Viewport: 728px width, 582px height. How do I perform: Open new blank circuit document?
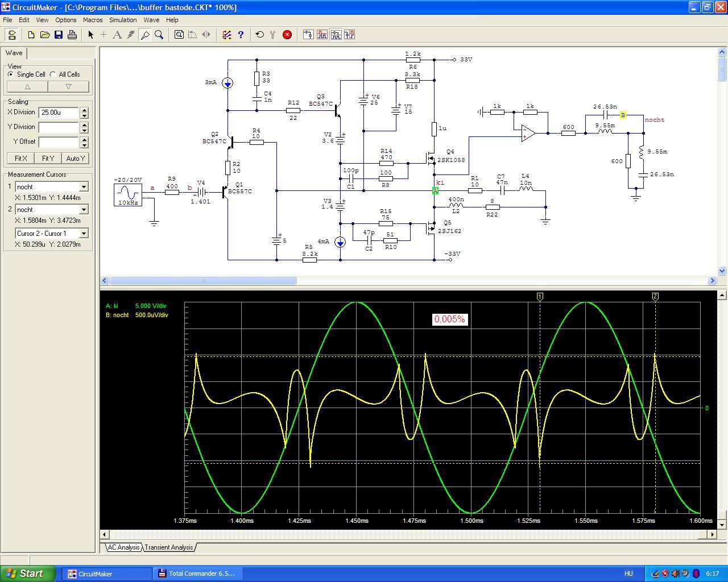(31, 35)
